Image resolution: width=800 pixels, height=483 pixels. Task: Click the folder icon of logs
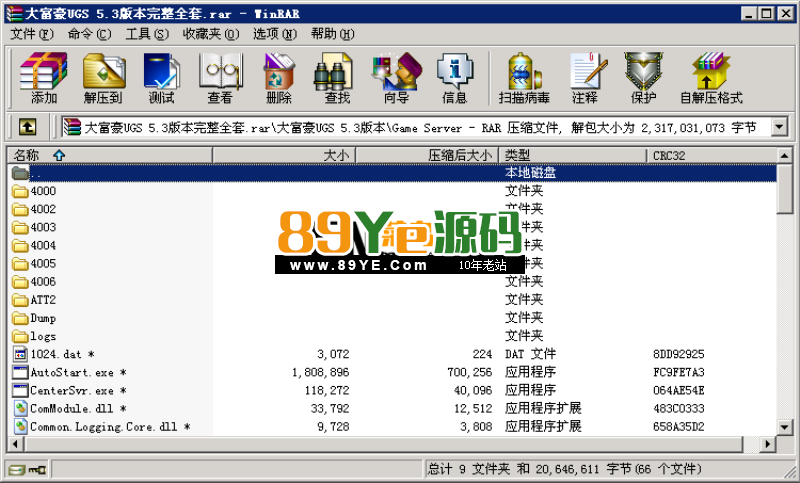[x=20, y=336]
